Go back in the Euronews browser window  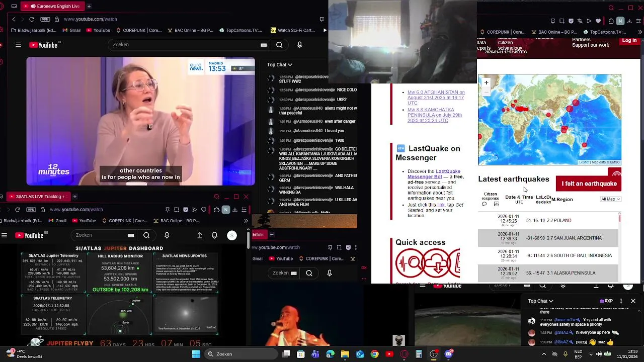click(x=14, y=19)
